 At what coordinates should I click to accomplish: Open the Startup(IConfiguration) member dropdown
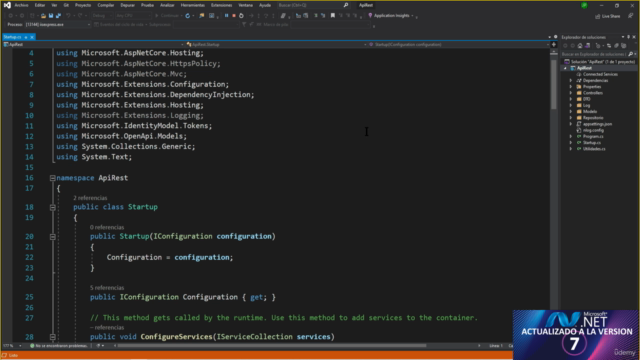click(458, 44)
